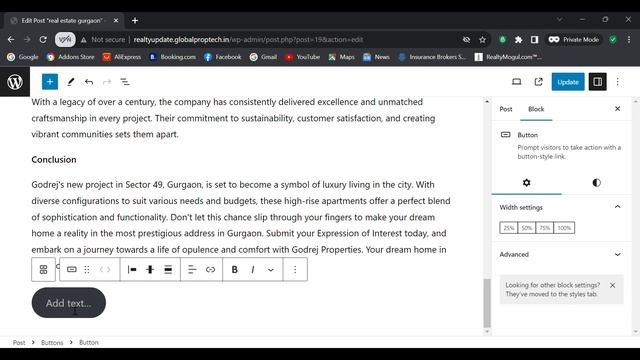The height and width of the screenshot is (360, 640).
Task: Open the document overview list view
Action: click(x=125, y=82)
